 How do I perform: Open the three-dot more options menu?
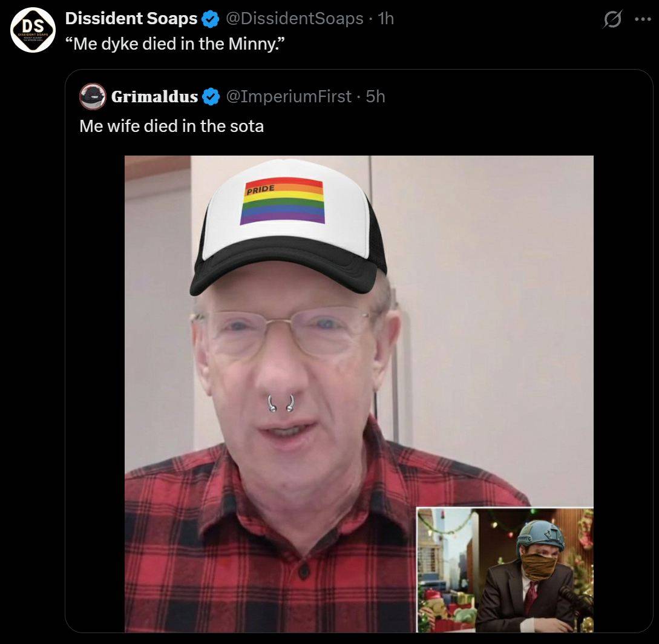[x=641, y=19]
